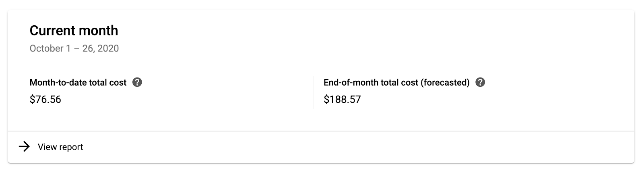The width and height of the screenshot is (644, 172).
Task: Click the vertical divider between cost sections
Action: click(x=313, y=92)
